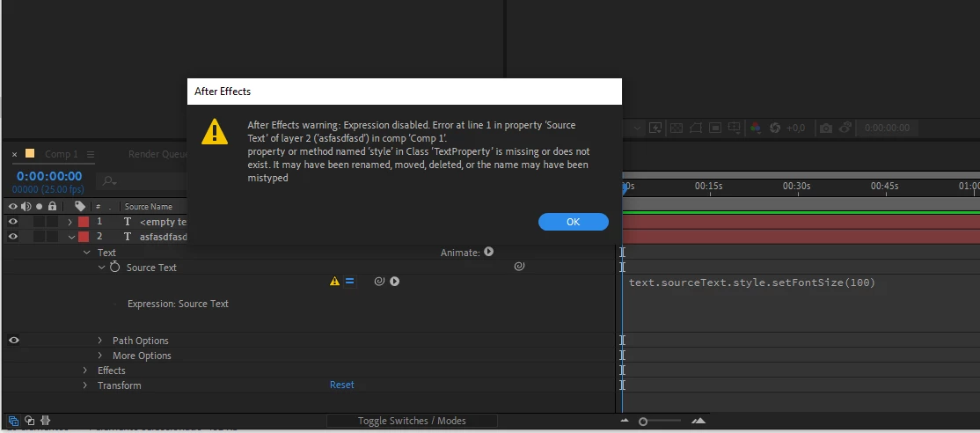Expand Path Options group

tap(100, 341)
